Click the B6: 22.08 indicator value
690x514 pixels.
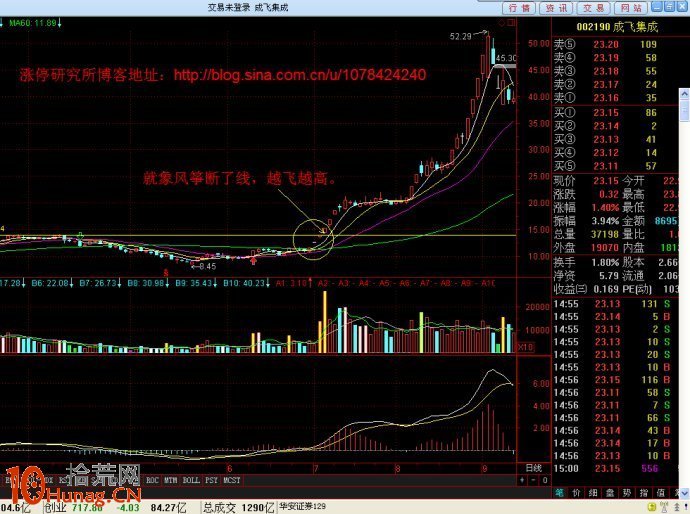tap(50, 283)
